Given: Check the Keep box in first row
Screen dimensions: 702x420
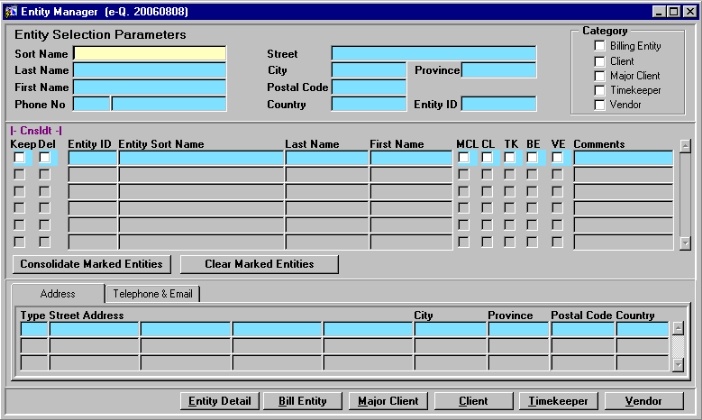Looking at the screenshot, I should (x=19, y=157).
